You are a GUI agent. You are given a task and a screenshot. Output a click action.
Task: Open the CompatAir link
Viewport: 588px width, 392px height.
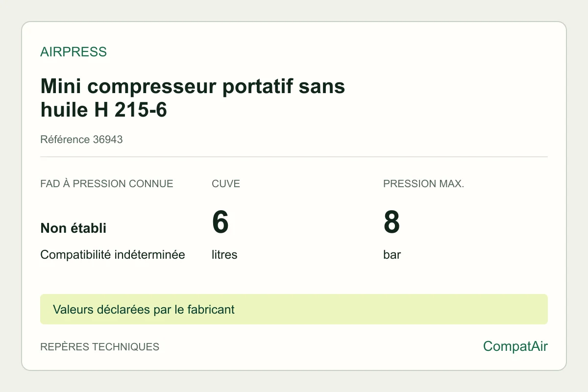point(515,346)
